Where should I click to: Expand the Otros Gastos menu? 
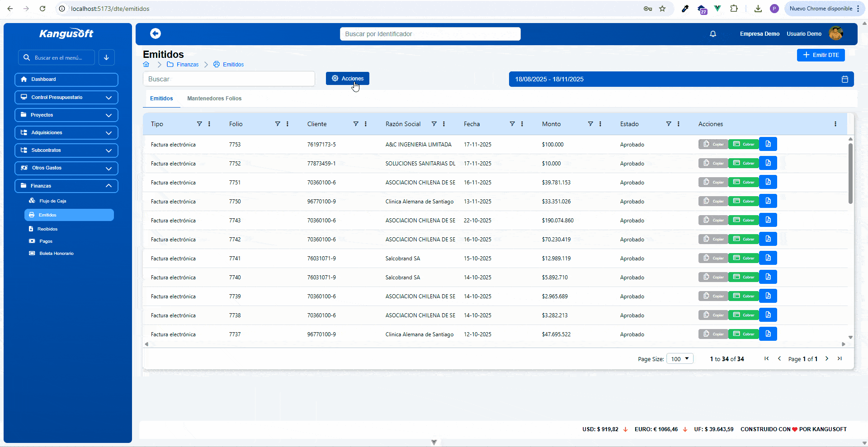pos(66,168)
